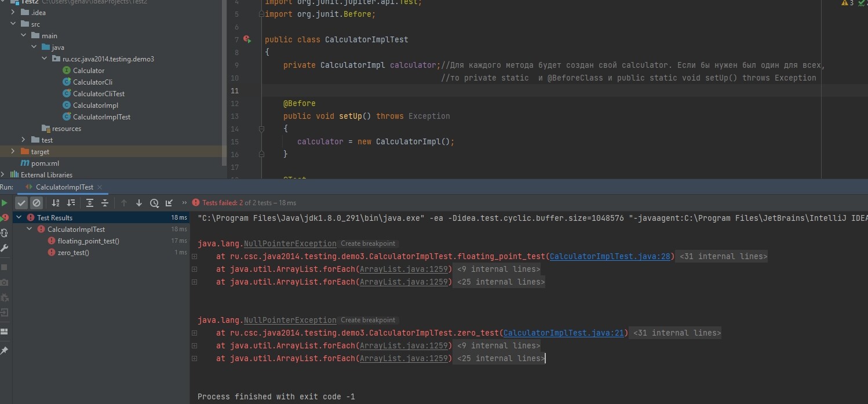Show more test toolbar actions chevron
The width and height of the screenshot is (868, 404).
coord(184,203)
